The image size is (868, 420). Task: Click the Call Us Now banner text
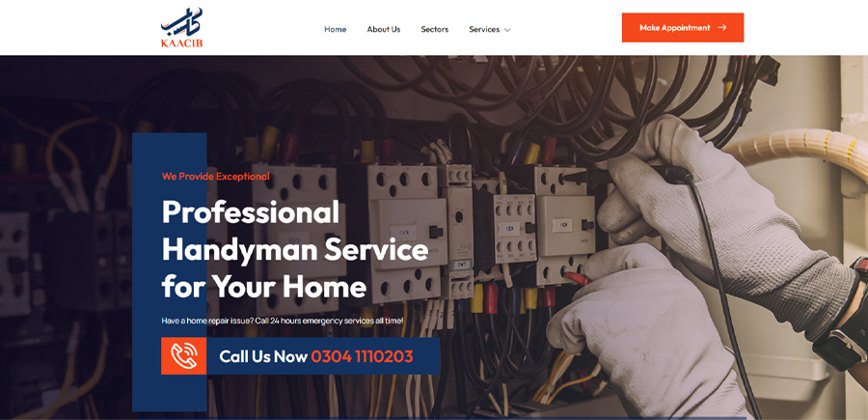263,356
